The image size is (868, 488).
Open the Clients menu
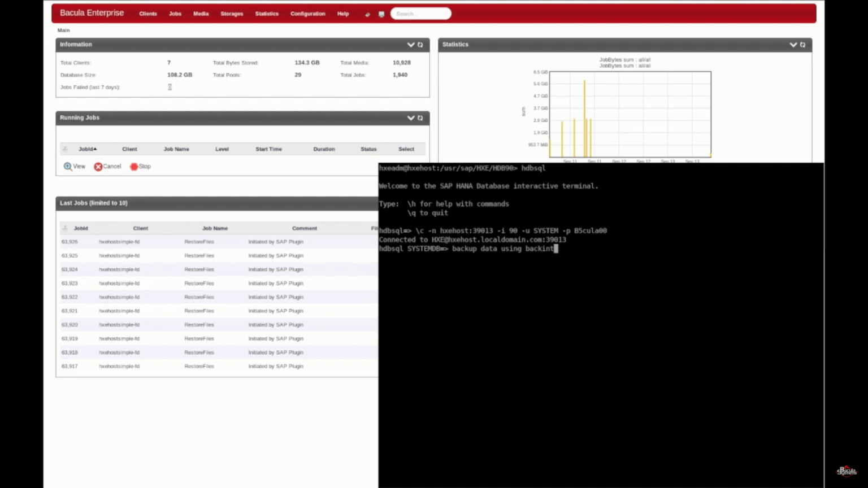(148, 14)
